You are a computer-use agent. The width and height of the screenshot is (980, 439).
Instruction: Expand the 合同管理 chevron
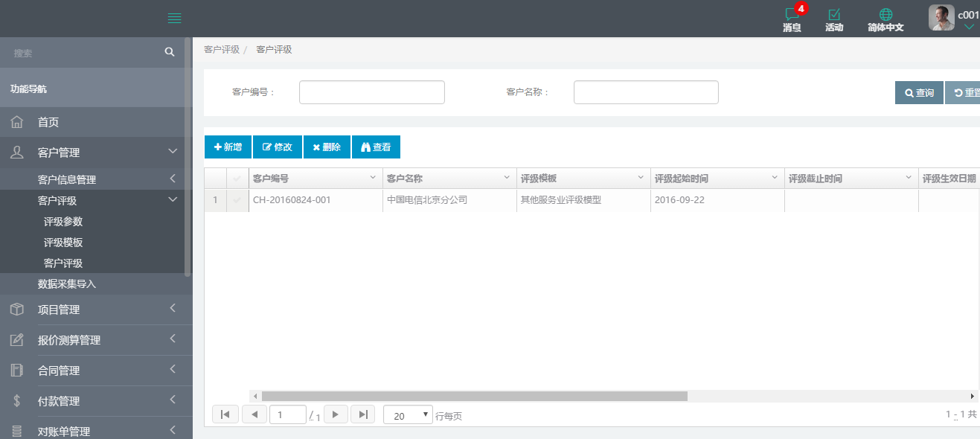[x=173, y=369]
